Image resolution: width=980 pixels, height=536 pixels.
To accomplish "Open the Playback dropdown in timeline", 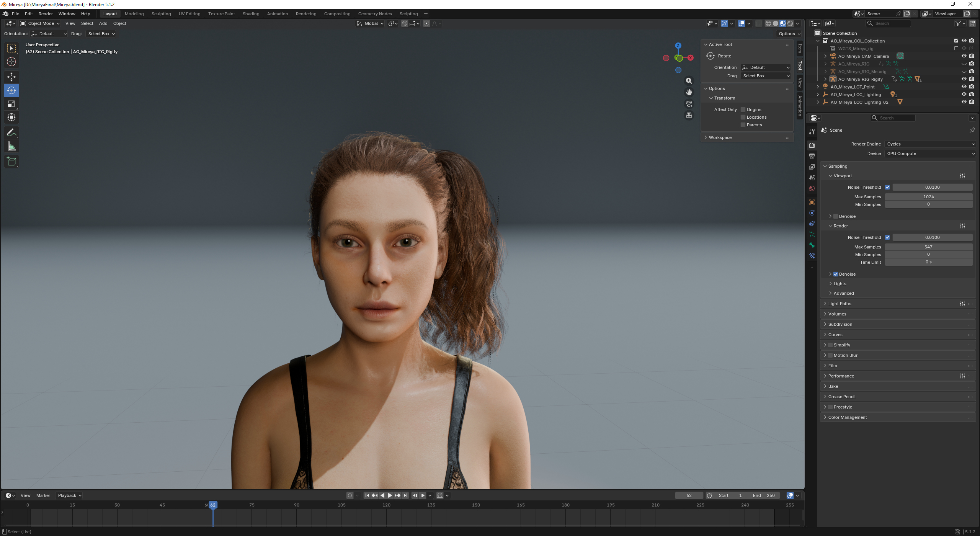I will (69, 495).
